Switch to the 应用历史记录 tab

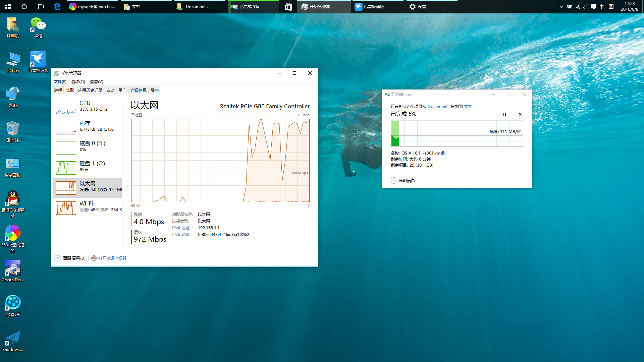point(90,90)
